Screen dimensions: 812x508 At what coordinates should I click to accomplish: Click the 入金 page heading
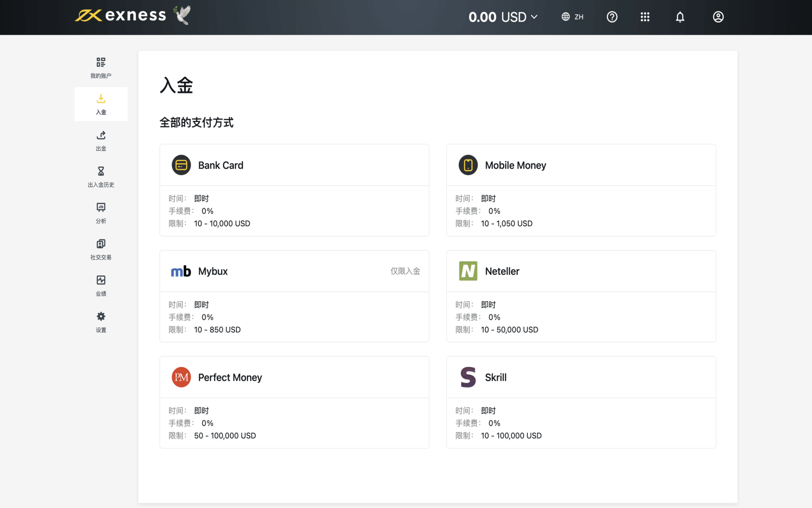[x=176, y=85]
